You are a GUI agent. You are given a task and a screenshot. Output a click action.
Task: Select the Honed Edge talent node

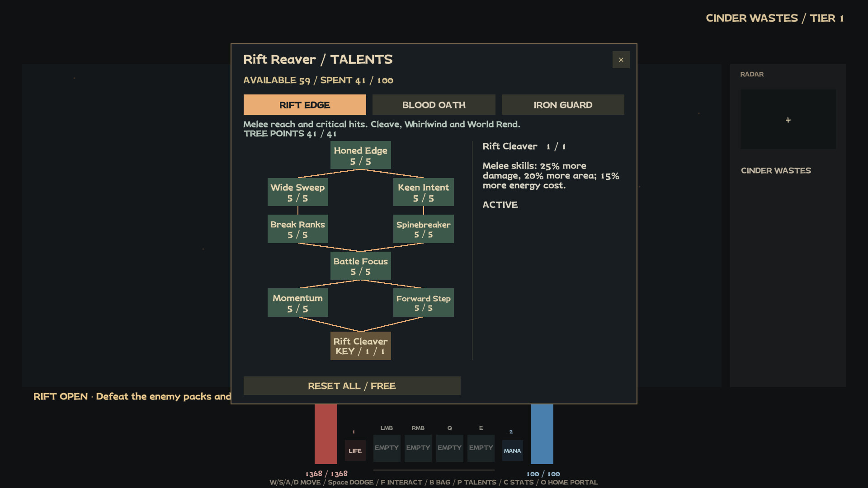[360, 155]
